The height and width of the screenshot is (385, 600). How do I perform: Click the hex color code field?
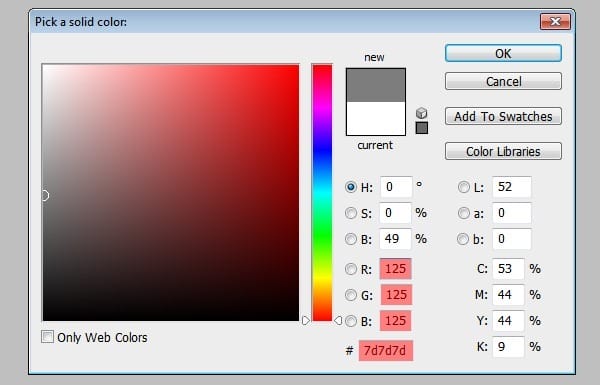click(386, 351)
